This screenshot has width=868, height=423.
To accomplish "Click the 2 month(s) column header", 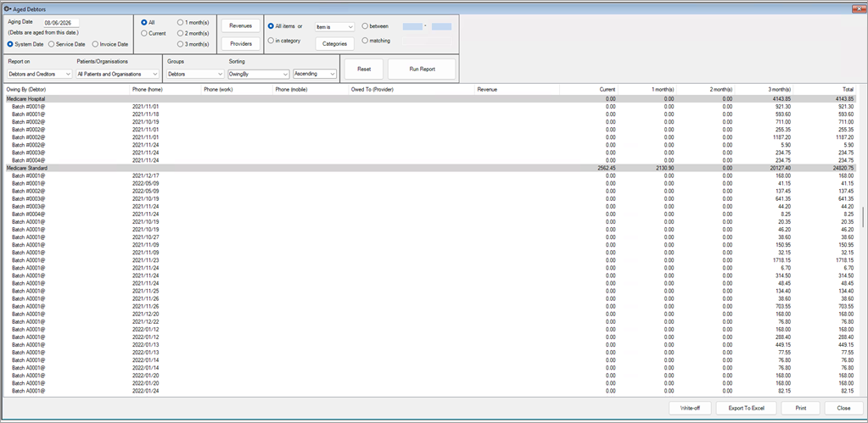I will tap(705, 89).
